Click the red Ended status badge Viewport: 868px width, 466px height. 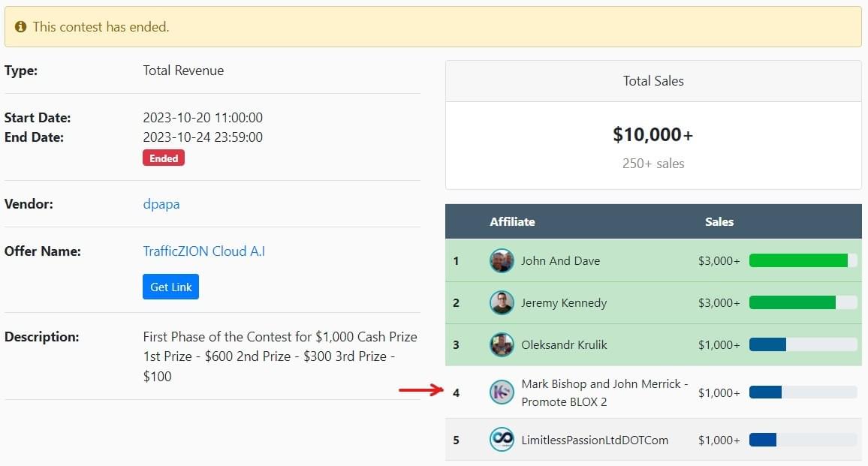tap(164, 158)
